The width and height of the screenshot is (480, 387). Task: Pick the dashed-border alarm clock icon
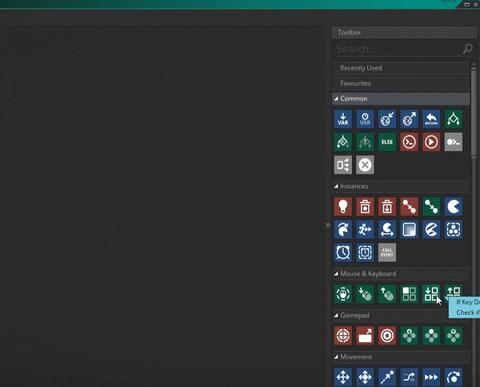point(365,252)
